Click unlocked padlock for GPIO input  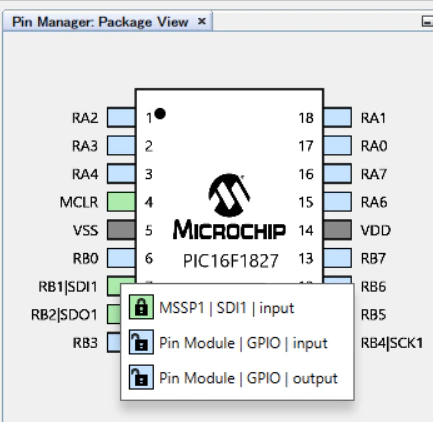coord(141,342)
